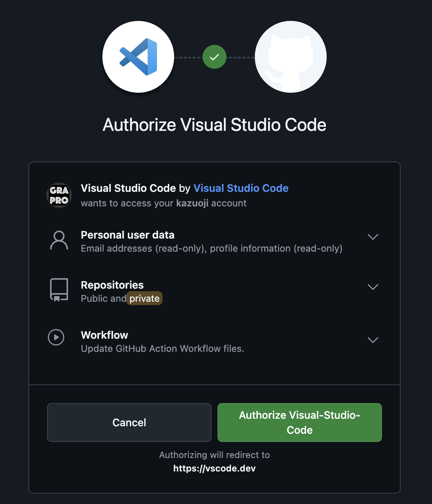Click the Workflow play circle icon

tap(56, 337)
